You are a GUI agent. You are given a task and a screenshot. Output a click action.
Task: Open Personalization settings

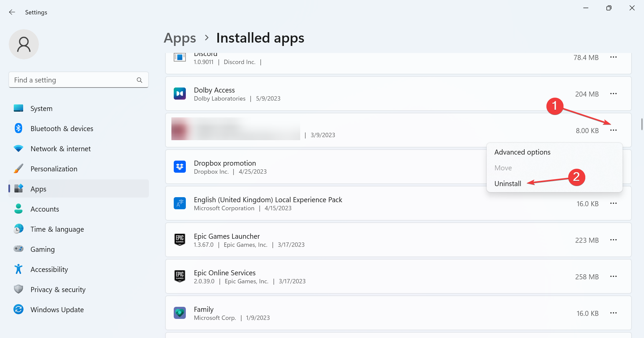point(78,169)
